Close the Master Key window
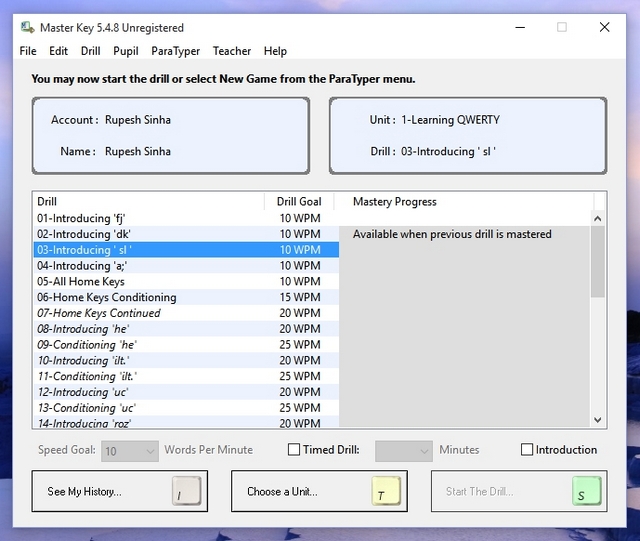The height and width of the screenshot is (541, 640). pos(604,27)
